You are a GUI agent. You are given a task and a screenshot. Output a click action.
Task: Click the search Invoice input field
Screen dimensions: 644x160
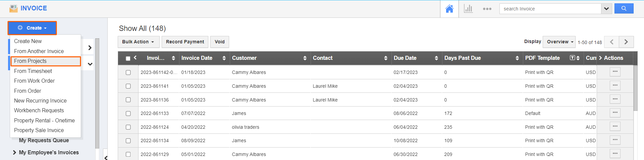pyautogui.click(x=550, y=9)
